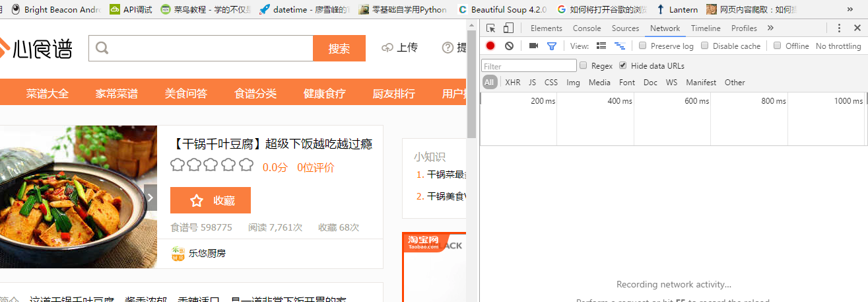Select the 菜谱大全 navigation menu item

click(x=48, y=93)
